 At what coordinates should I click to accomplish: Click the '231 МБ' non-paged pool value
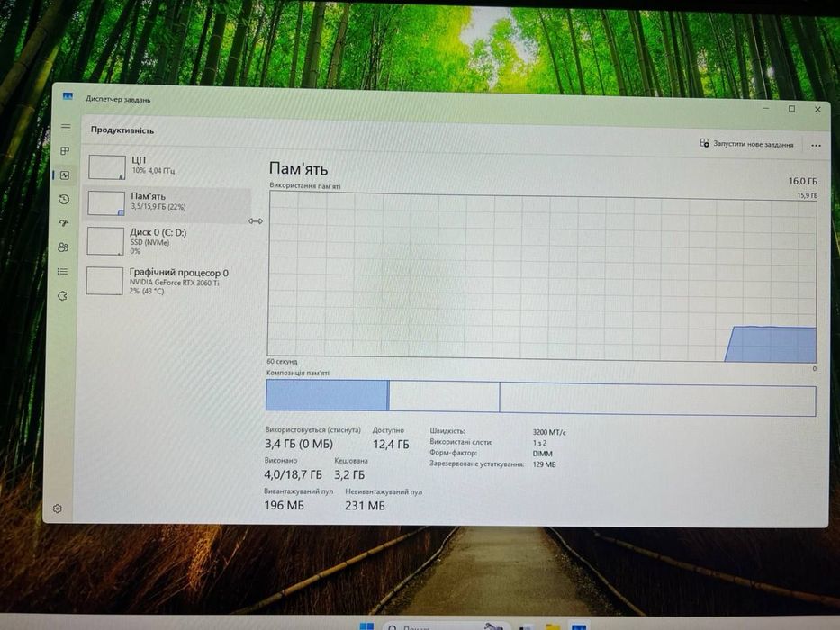pyautogui.click(x=365, y=505)
